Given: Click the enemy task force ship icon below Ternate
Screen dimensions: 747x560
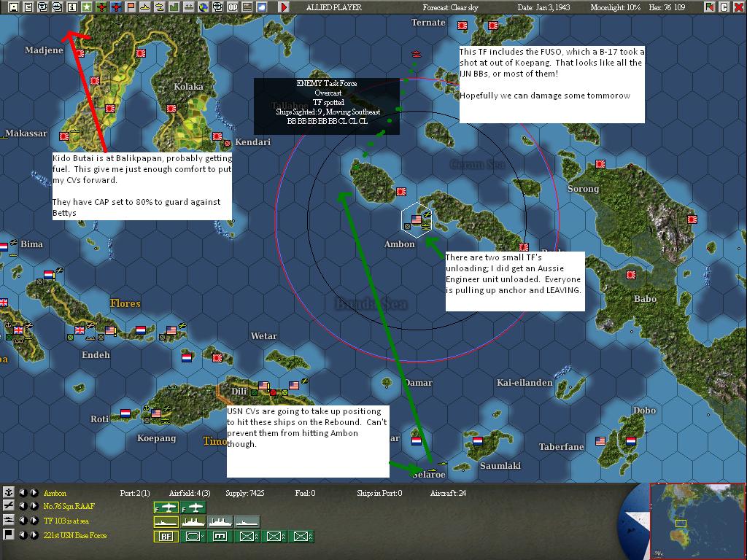Looking at the screenshot, I should click(x=417, y=54).
